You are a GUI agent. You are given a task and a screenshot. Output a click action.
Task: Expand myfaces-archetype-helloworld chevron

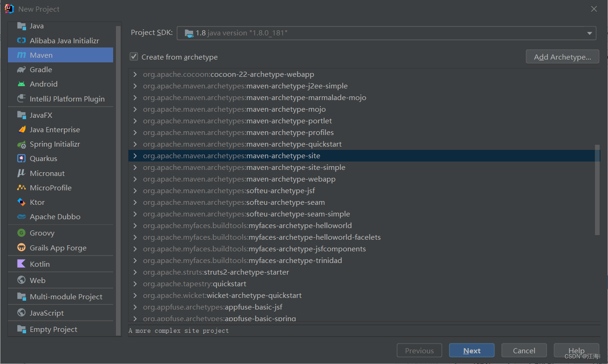point(135,226)
